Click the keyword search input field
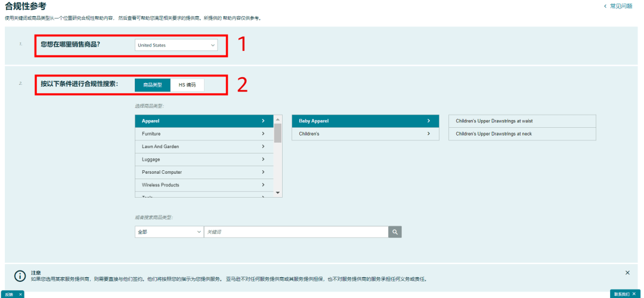644x298 pixels. 296,232
